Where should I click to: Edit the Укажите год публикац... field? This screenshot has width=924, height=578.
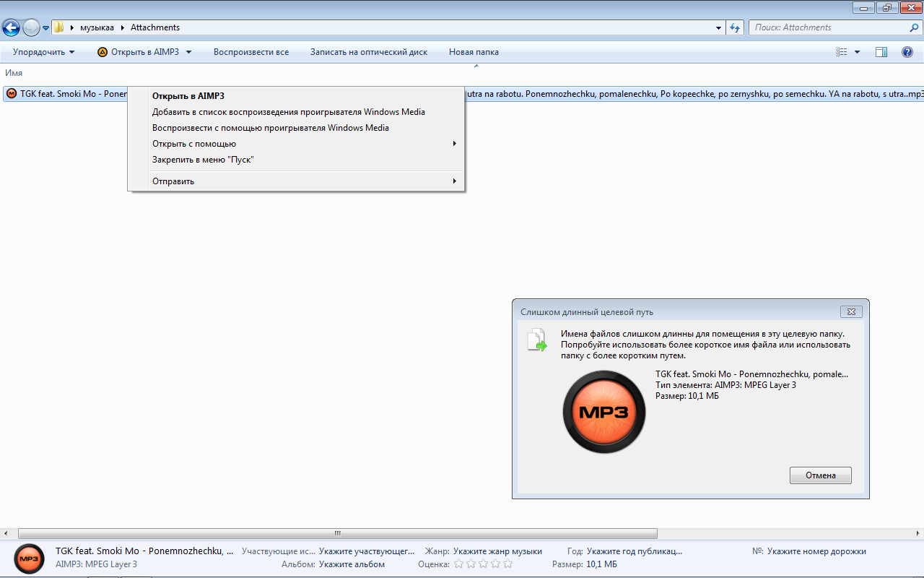635,551
